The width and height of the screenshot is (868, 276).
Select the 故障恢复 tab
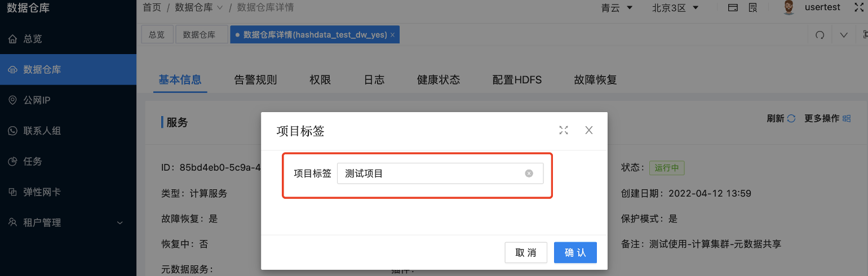596,80
